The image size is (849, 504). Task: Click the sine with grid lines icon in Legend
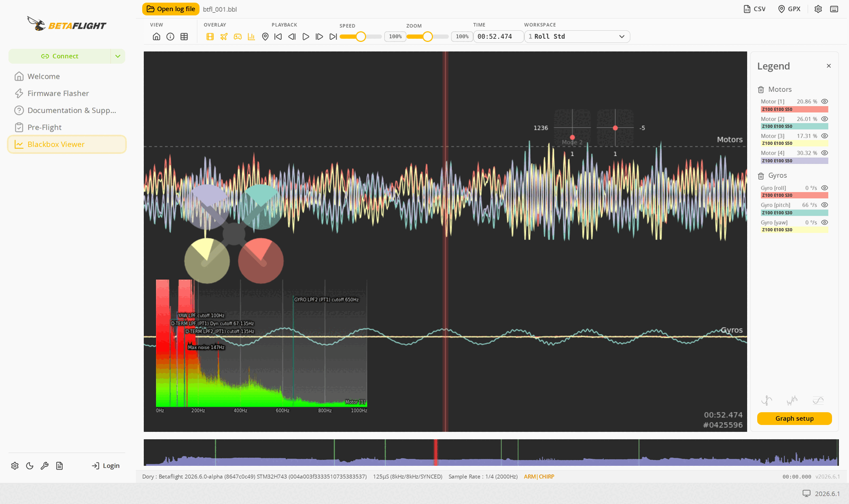coord(818,401)
